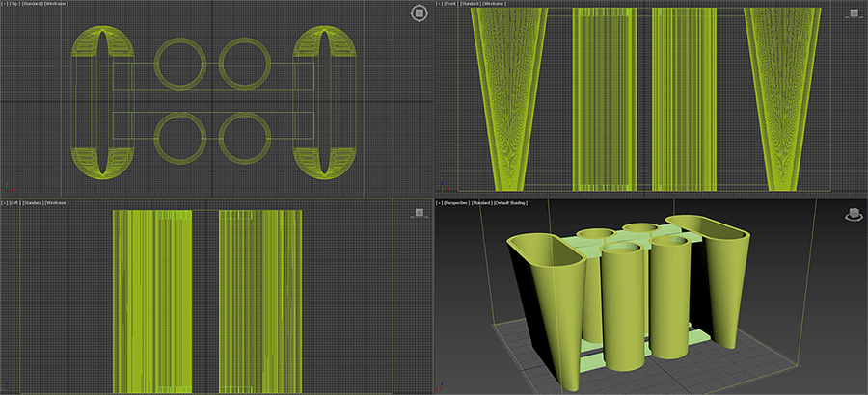The height and width of the screenshot is (395, 868).
Task: Open the [Wireframe] shading menu in the Top viewport
Action: pyautogui.click(x=56, y=4)
